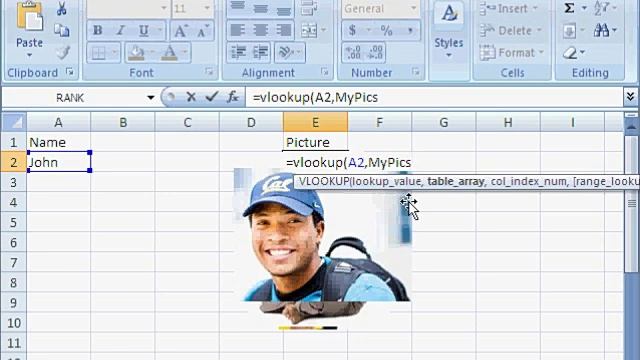The width and height of the screenshot is (640, 360).
Task: Open the Clipboard dialog launcher
Action: coord(70,72)
